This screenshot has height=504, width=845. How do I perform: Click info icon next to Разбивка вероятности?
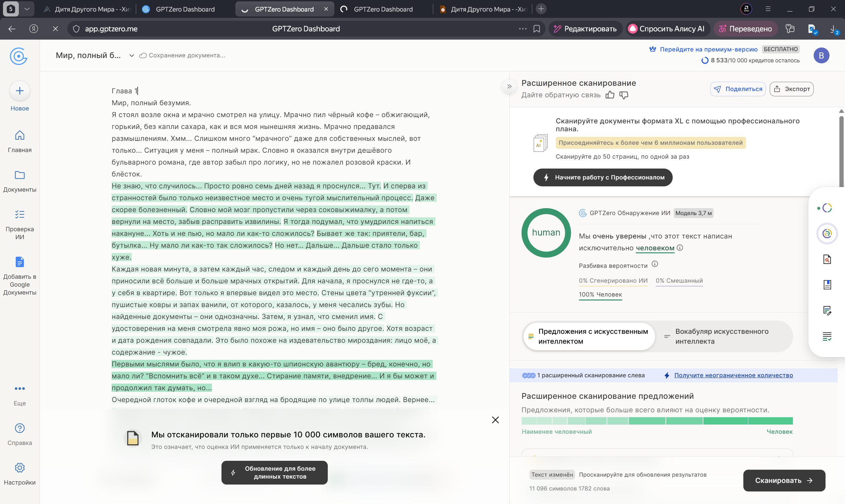pyautogui.click(x=655, y=264)
